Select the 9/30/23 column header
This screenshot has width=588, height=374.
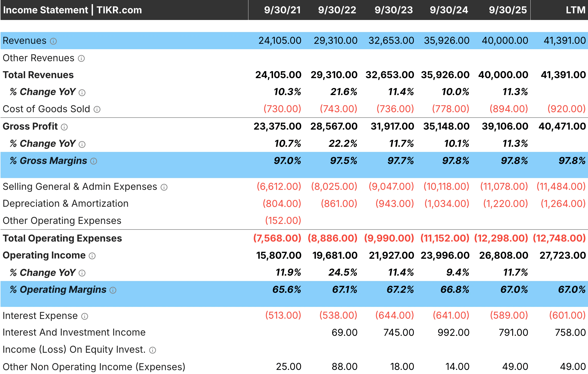[393, 10]
